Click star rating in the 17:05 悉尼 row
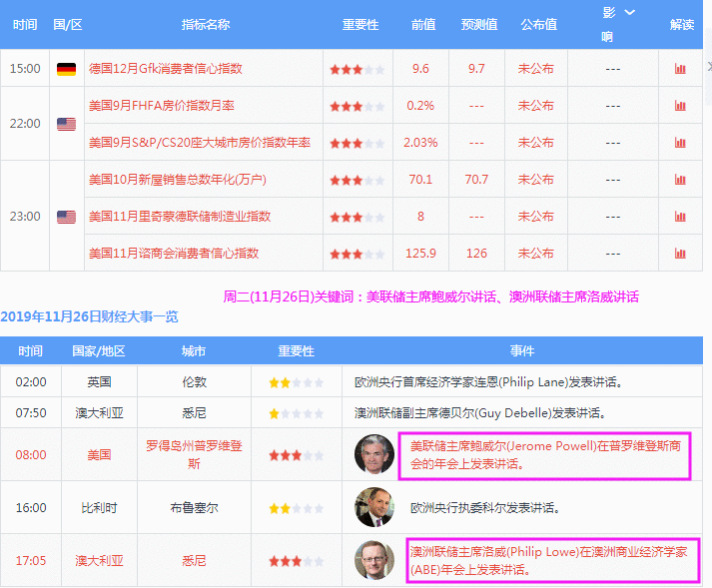The image size is (712, 588). tap(296, 562)
